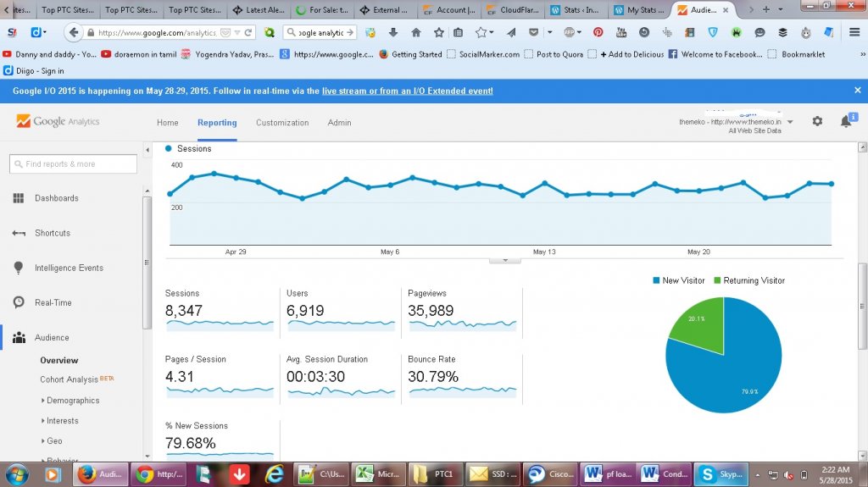Viewport: 868px width, 487px height.
Task: Click the browser home icon
Action: (x=415, y=33)
